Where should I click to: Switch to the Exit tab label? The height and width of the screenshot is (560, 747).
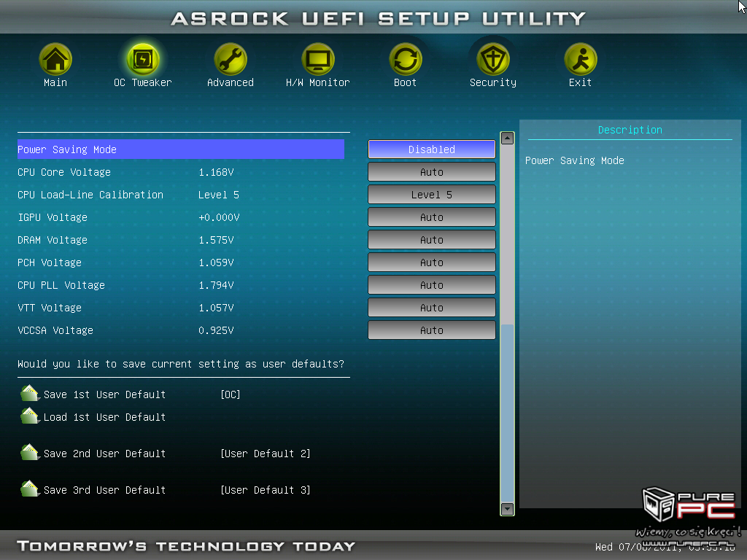(x=580, y=83)
